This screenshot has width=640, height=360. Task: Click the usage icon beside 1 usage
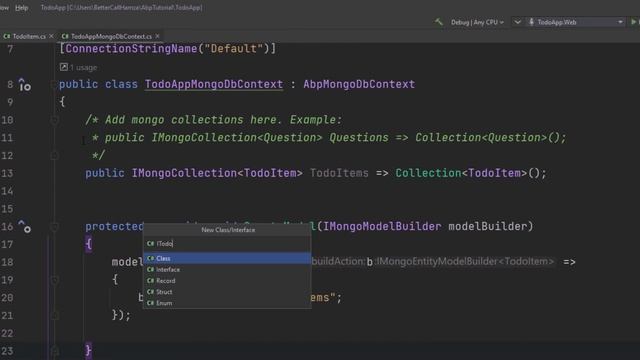64,67
